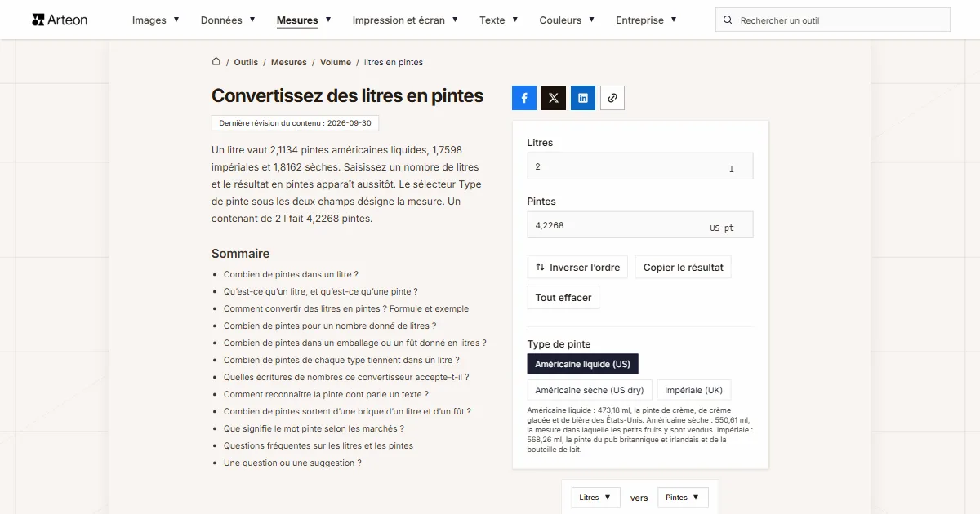The width and height of the screenshot is (980, 514).
Task: Open the Données menu
Action: (x=228, y=20)
